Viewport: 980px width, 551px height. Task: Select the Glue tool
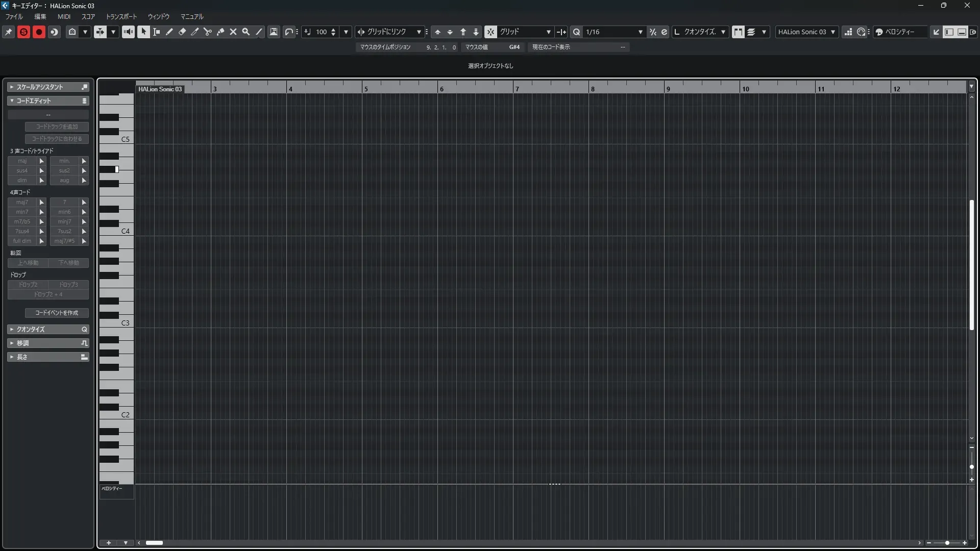220,32
